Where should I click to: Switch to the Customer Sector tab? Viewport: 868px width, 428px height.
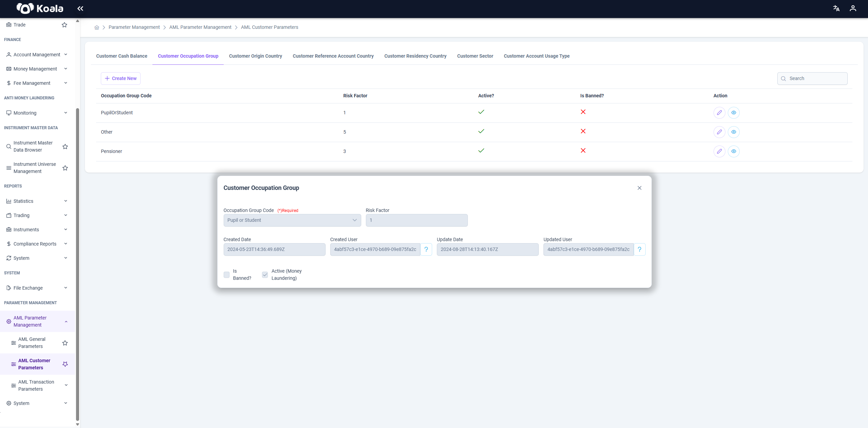(x=475, y=56)
